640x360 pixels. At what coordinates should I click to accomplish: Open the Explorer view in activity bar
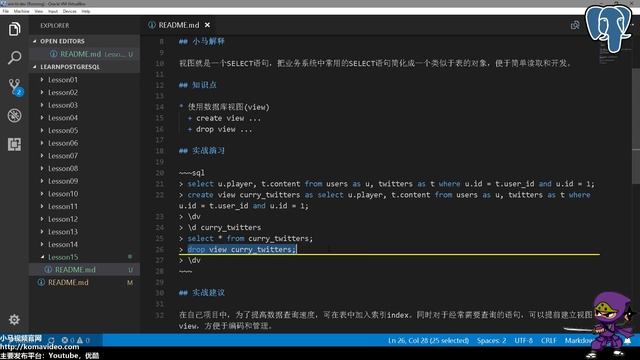pos(14,29)
